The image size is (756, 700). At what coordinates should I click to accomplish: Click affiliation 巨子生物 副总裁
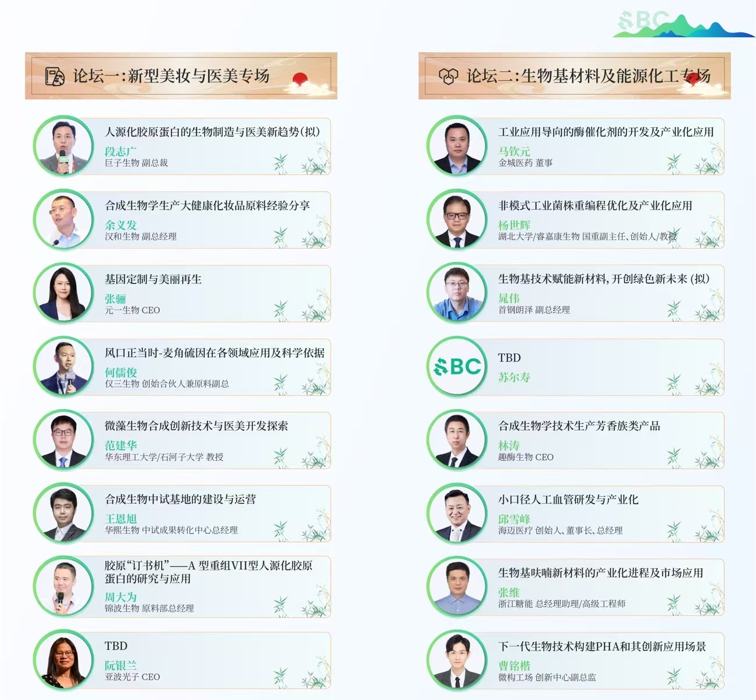click(136, 163)
